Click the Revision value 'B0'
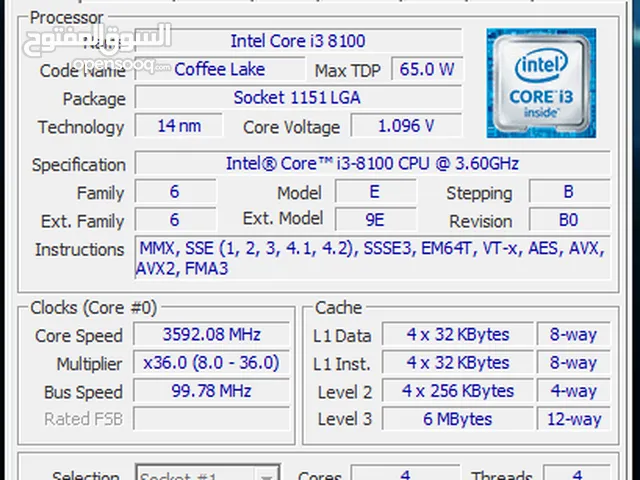The height and width of the screenshot is (480, 640). point(570,220)
